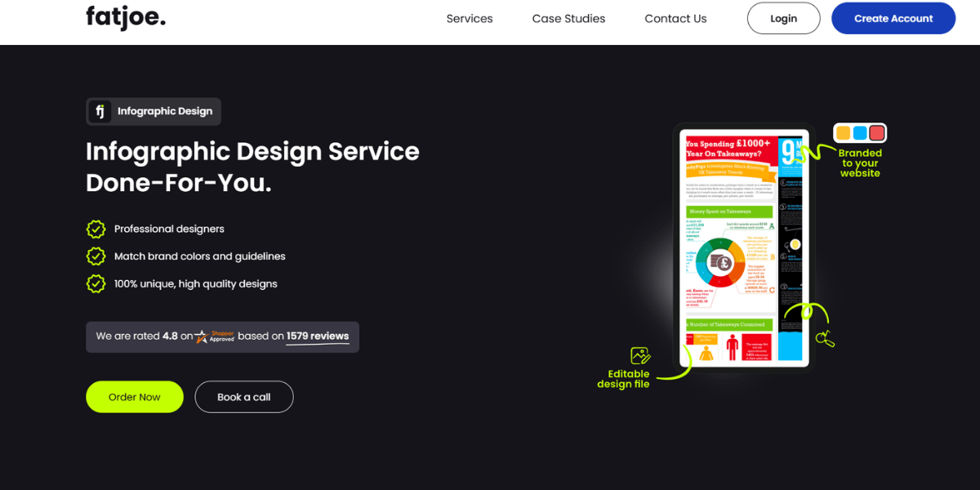Select the blue brand color swatch
The height and width of the screenshot is (490, 980).
pyautogui.click(x=860, y=133)
